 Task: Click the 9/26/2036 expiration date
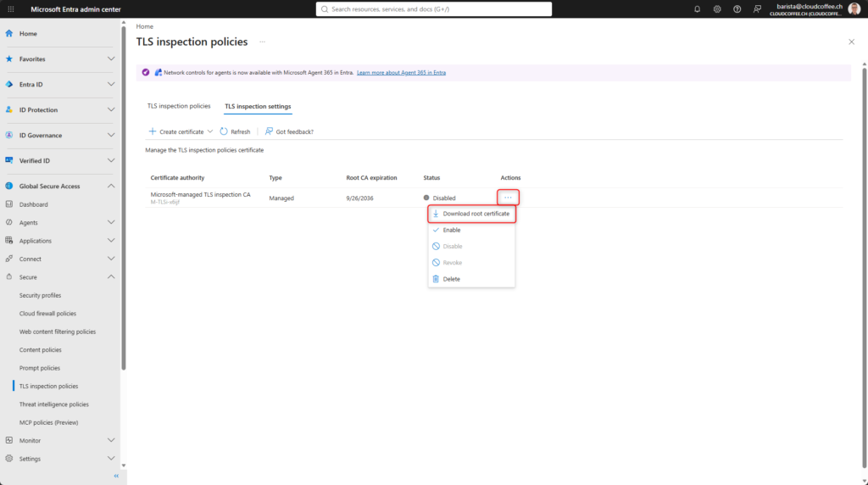[x=359, y=198]
